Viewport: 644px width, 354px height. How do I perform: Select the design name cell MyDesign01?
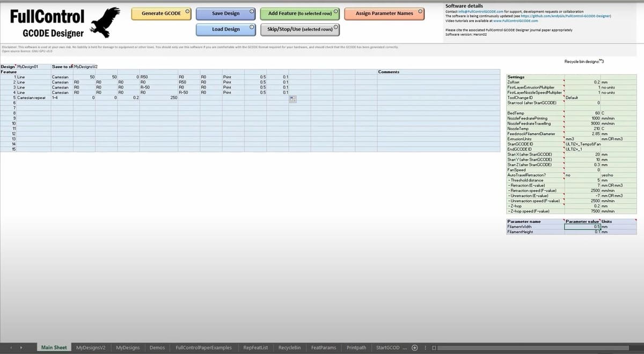point(34,67)
